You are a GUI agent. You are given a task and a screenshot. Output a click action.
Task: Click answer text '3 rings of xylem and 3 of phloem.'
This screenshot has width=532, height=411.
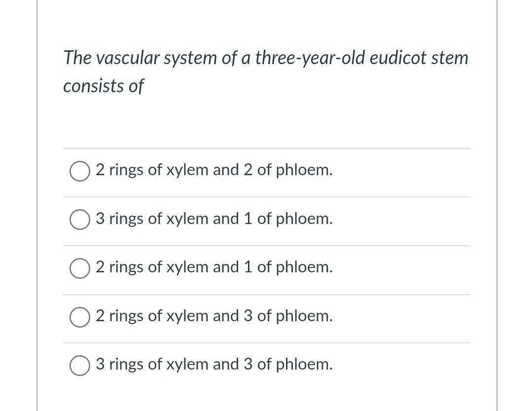click(214, 364)
